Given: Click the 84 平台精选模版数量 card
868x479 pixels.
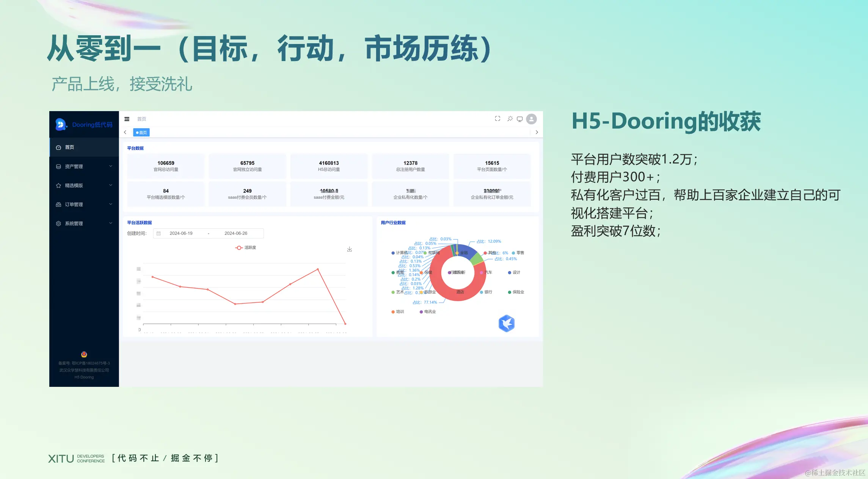Looking at the screenshot, I should click(166, 194).
